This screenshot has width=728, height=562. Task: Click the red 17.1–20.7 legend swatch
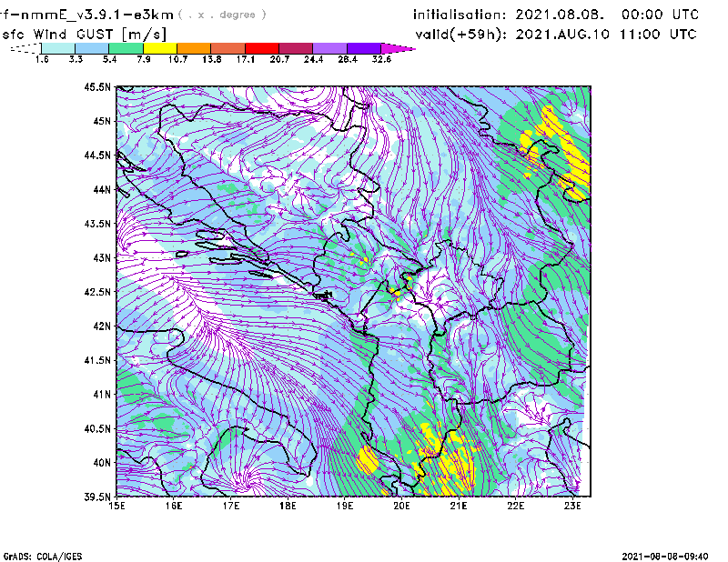262,48
